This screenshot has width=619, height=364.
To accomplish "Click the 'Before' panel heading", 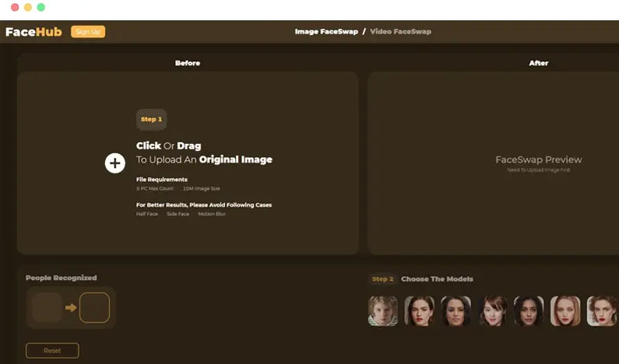I will pyautogui.click(x=188, y=63).
